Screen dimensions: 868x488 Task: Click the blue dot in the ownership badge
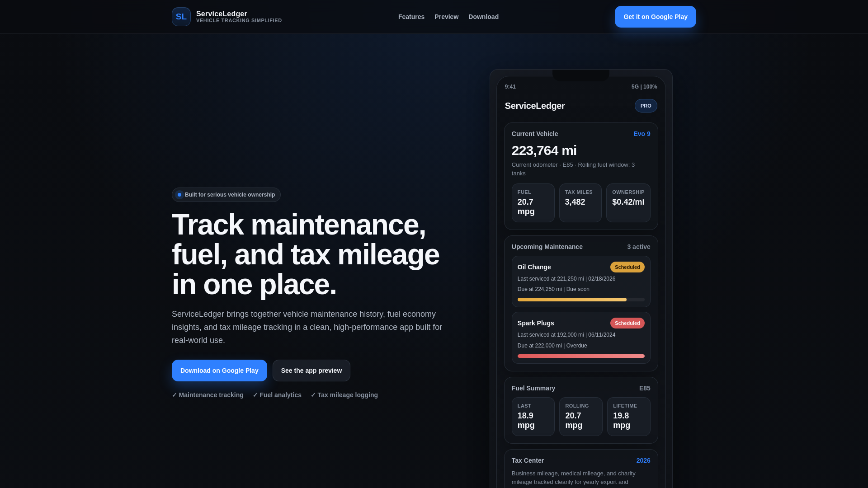[179, 195]
